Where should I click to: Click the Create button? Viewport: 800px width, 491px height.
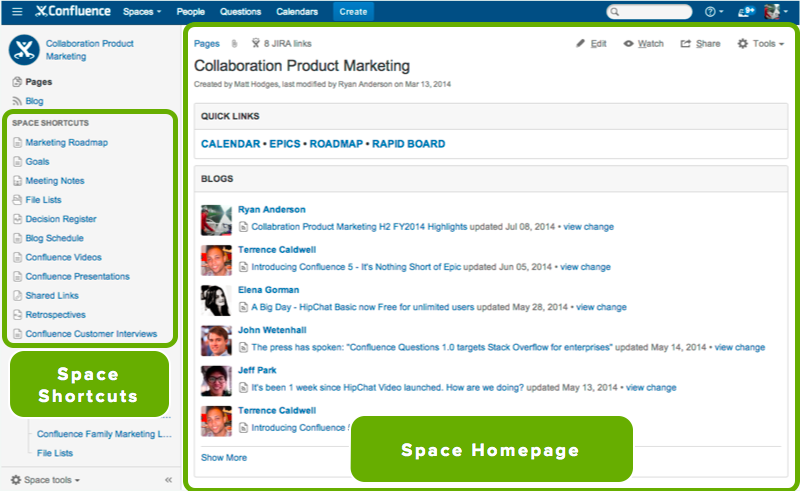click(353, 11)
